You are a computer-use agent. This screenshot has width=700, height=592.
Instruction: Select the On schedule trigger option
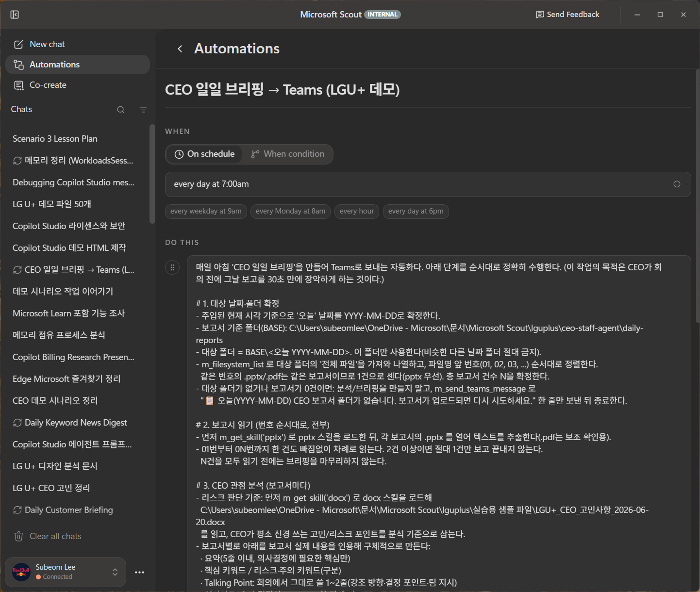205,154
